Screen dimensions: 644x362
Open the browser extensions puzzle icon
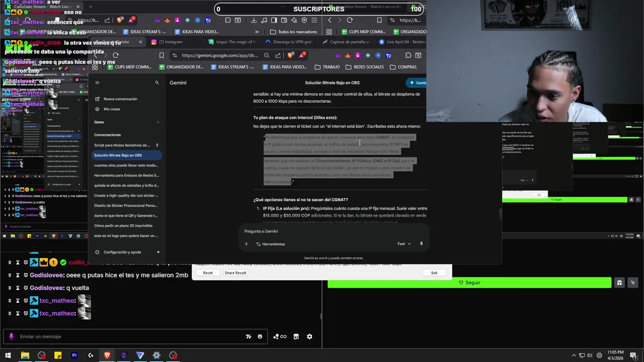[408, 55]
